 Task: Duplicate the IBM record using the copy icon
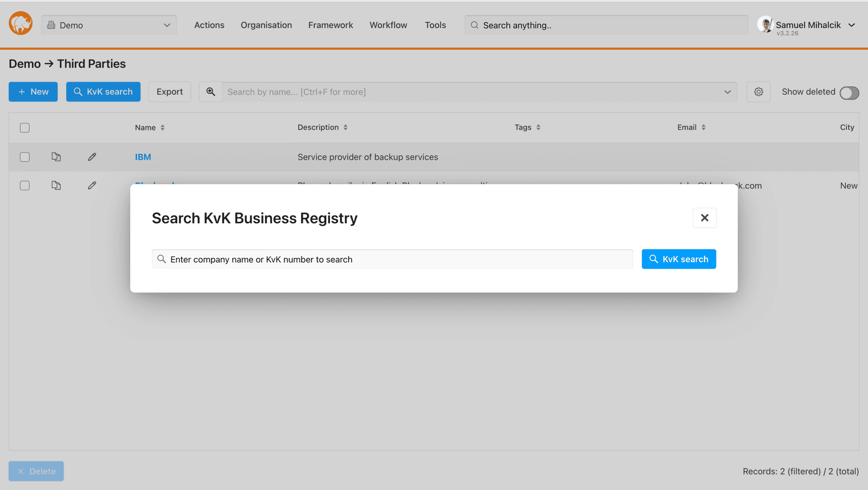click(56, 157)
